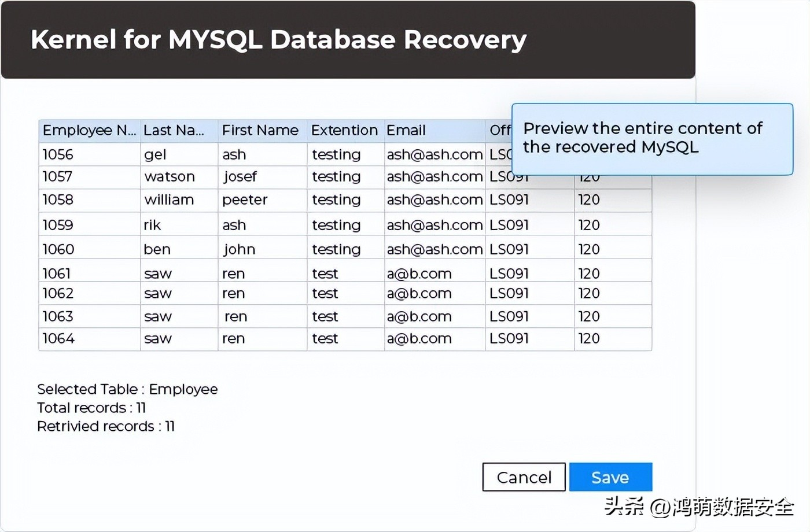Click the Email column header
Screen dimensions: 810x532
(435, 131)
